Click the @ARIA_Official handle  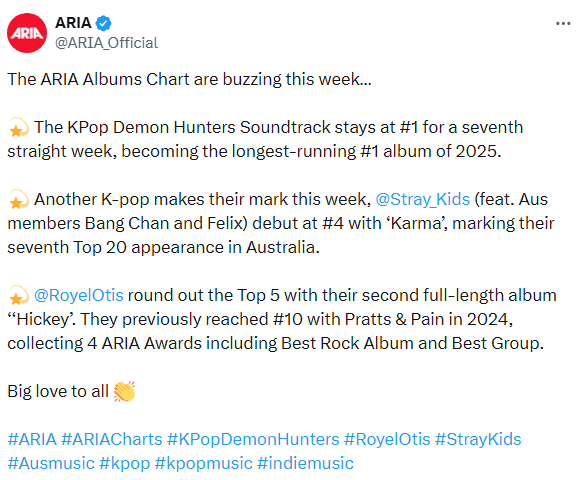(x=107, y=43)
